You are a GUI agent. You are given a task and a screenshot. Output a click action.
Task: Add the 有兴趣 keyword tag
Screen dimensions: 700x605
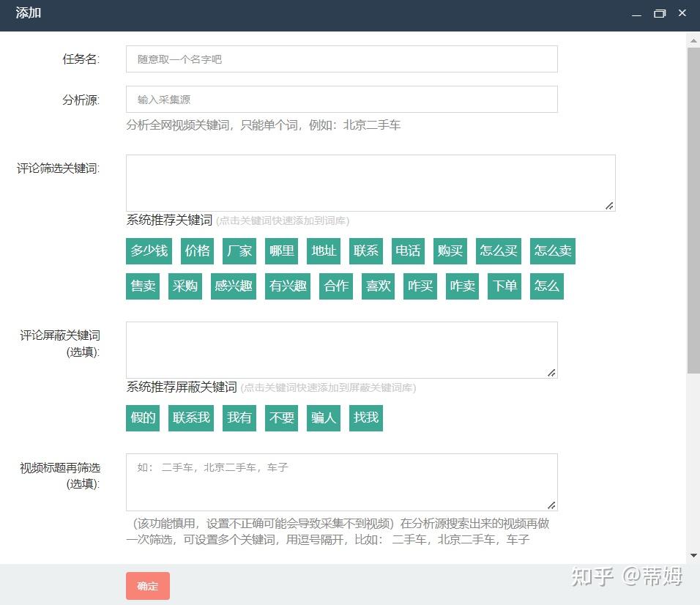288,286
